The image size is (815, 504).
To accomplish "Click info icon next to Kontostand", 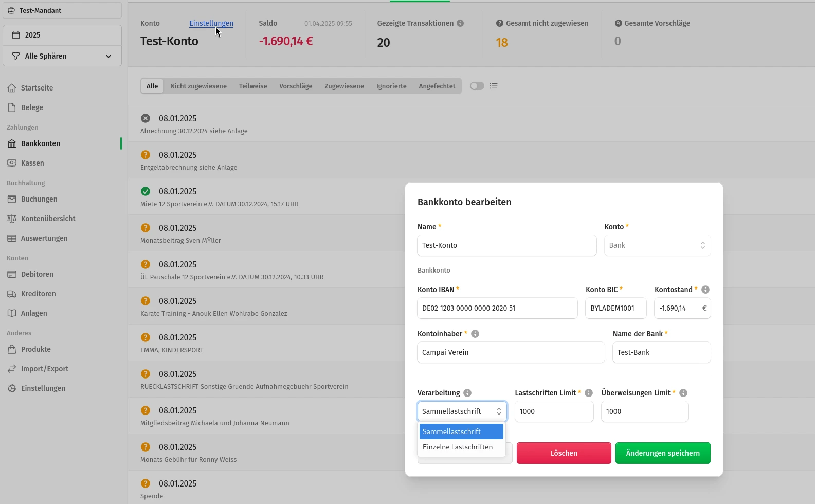I will coord(705,290).
